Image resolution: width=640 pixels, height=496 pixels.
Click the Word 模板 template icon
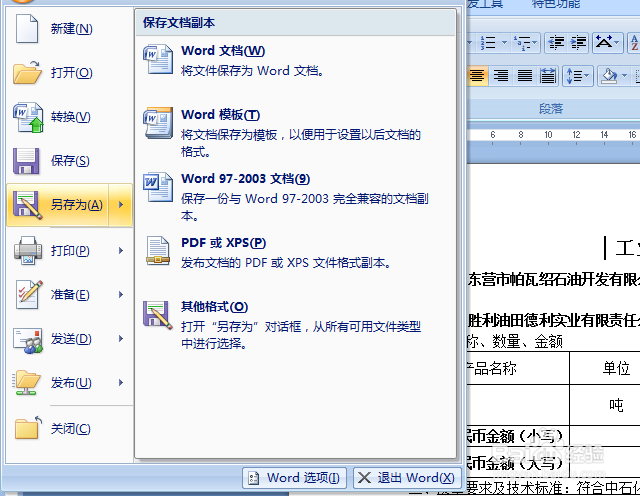click(x=158, y=123)
